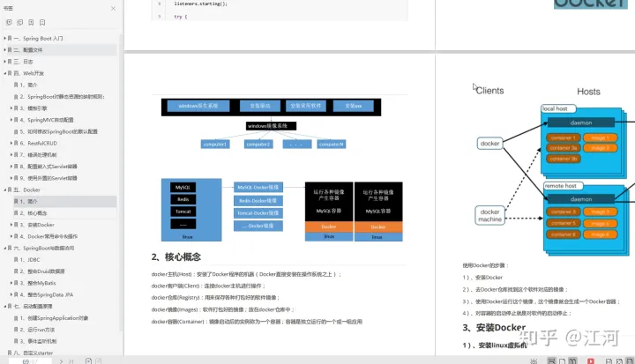Open bookmark 7、错误处理机制
Viewport: 635px width, 364px height.
coord(39,154)
